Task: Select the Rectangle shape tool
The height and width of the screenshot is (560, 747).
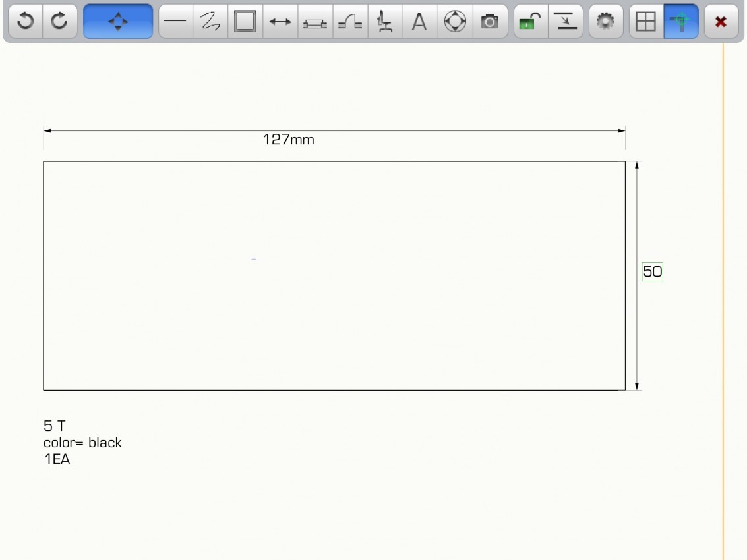Action: [245, 21]
